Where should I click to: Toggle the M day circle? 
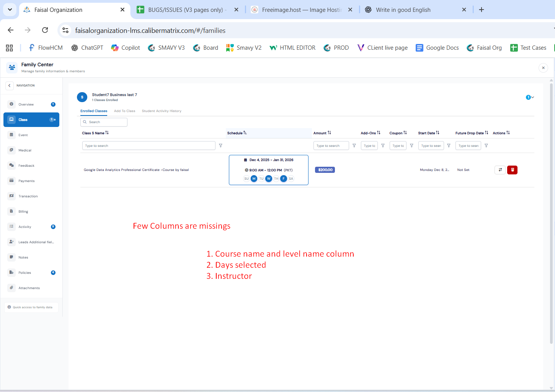(254, 179)
